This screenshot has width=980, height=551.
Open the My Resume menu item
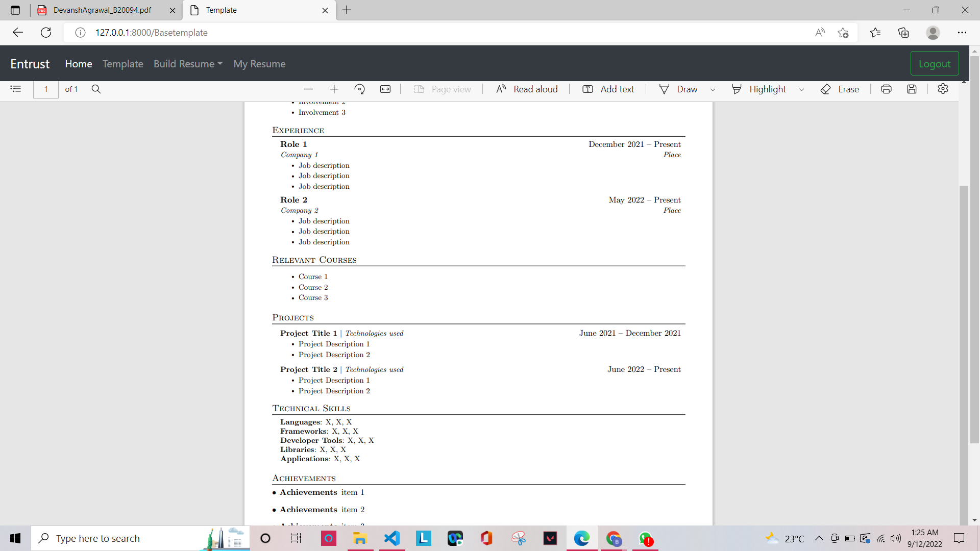point(259,64)
